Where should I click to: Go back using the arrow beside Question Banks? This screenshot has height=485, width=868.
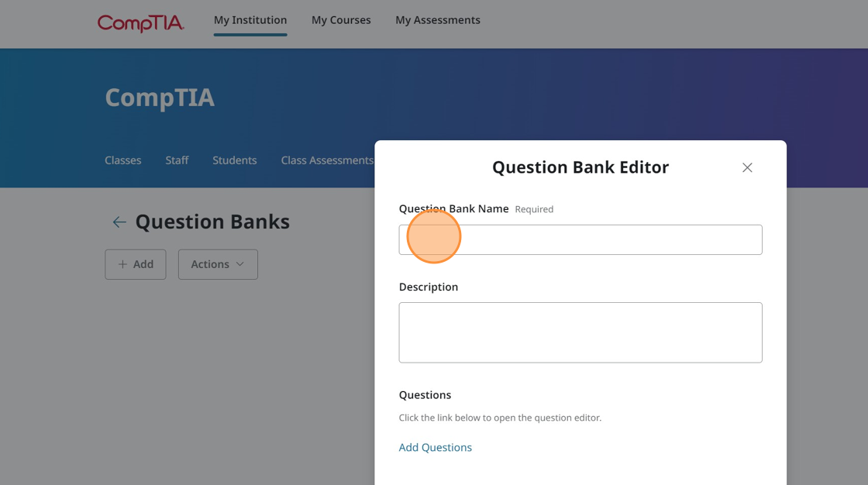coord(119,222)
